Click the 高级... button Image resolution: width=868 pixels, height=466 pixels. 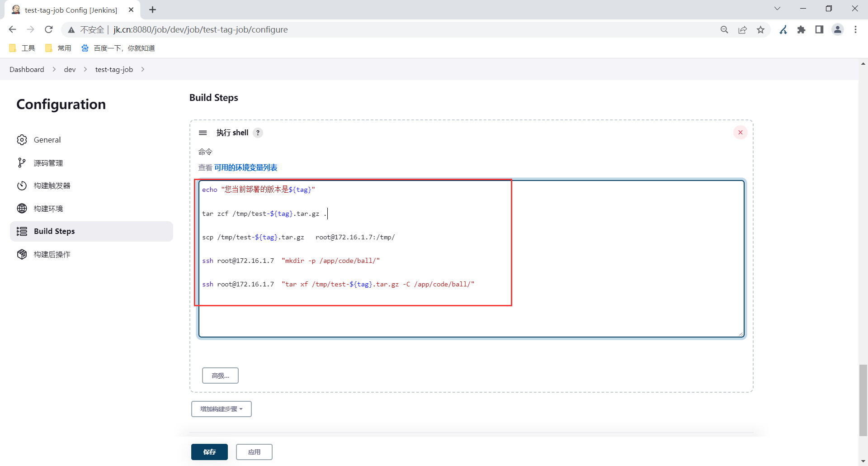[x=220, y=376]
